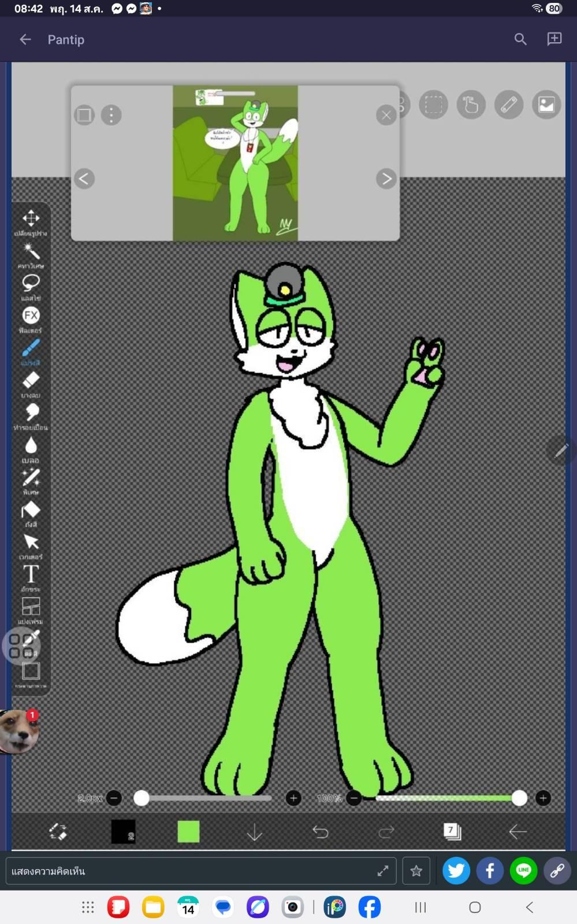
Task: Open the ruler tool in top bar
Action: pyautogui.click(x=508, y=105)
